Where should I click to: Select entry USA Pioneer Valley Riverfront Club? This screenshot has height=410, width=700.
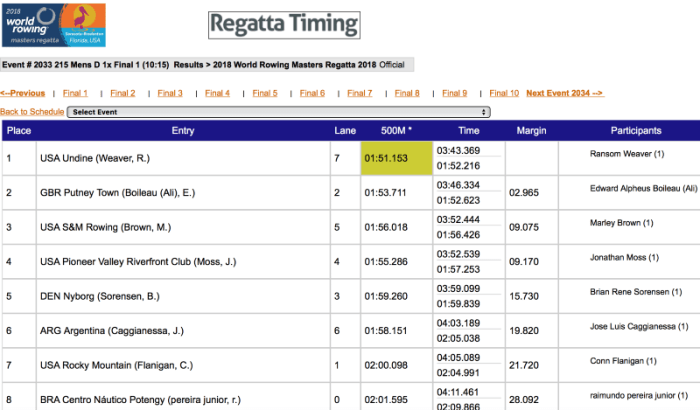(138, 262)
